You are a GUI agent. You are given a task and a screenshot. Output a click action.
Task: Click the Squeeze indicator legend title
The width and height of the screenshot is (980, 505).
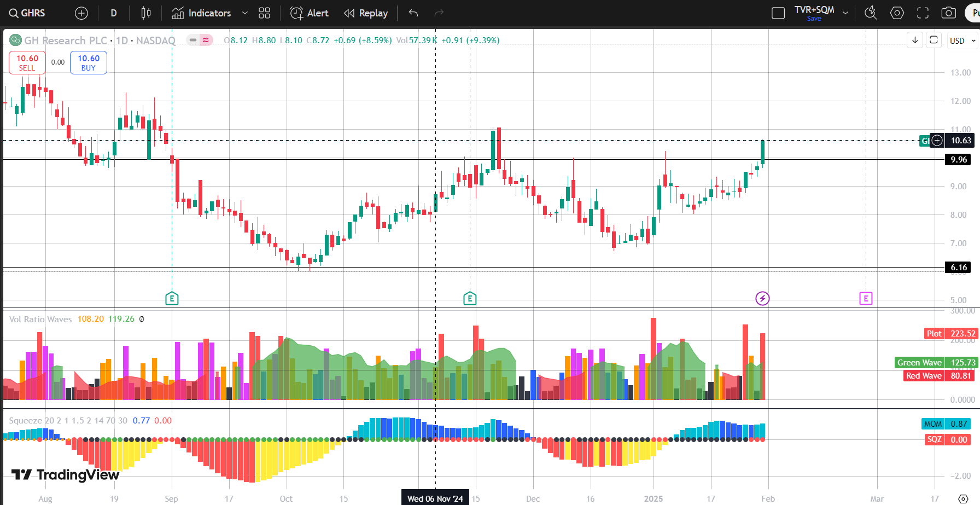pyautogui.click(x=26, y=421)
